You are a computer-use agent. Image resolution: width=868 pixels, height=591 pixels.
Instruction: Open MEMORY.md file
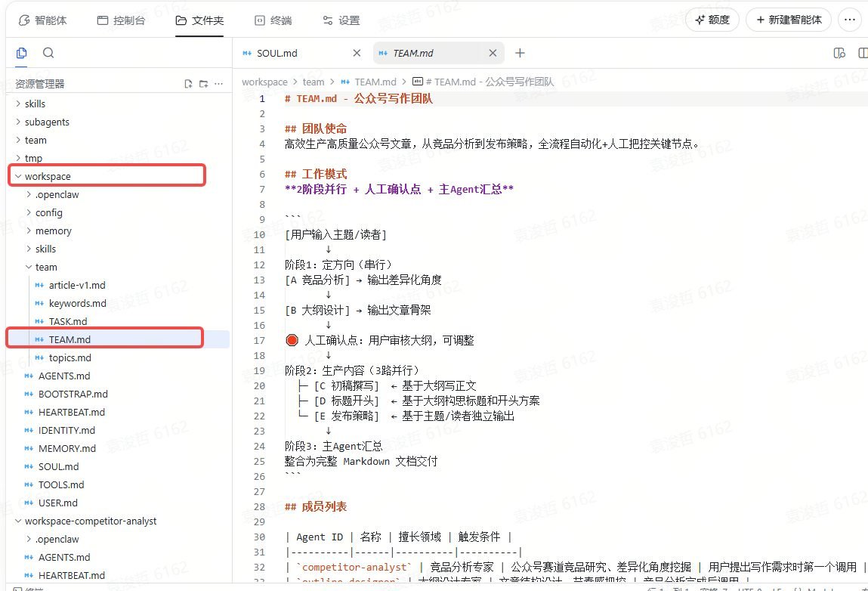click(67, 449)
